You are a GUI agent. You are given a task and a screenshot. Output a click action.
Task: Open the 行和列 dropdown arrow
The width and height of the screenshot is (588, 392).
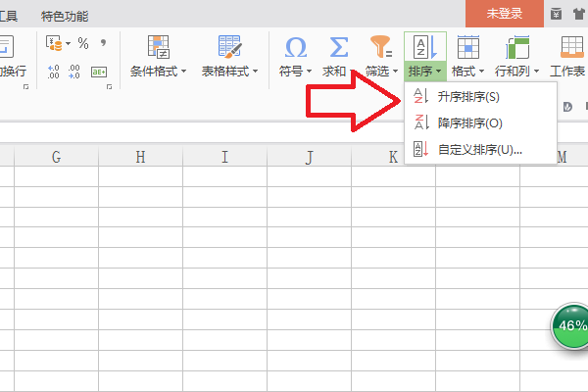coord(537,71)
